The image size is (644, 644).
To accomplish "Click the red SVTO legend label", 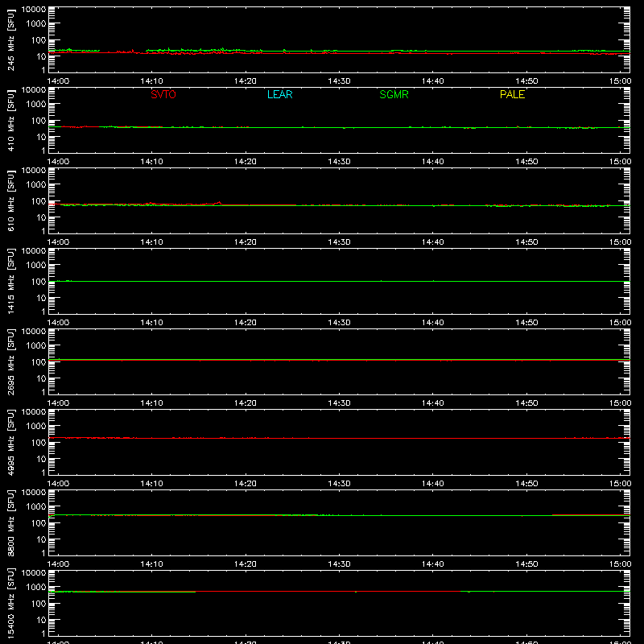I will coord(163,94).
